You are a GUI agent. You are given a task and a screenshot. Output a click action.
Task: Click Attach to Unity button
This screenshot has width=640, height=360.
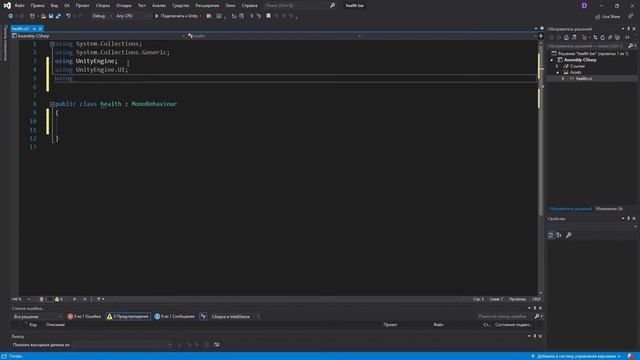(x=178, y=16)
